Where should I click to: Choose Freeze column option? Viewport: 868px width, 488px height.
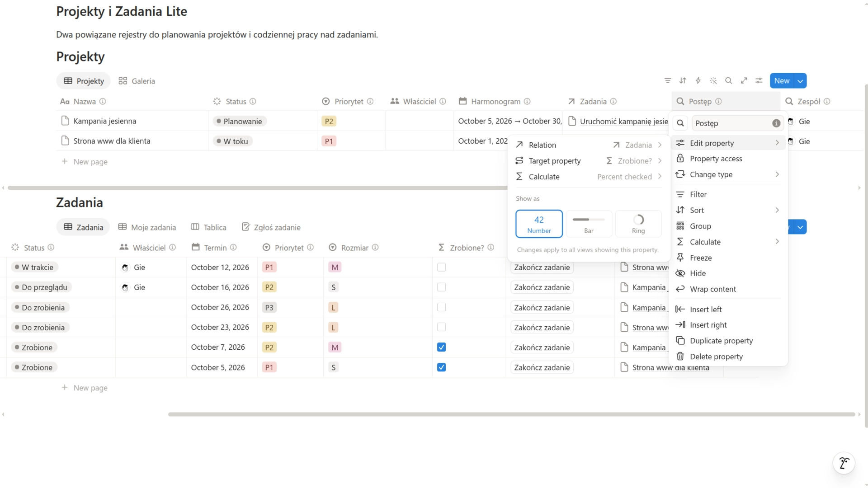(x=728, y=258)
